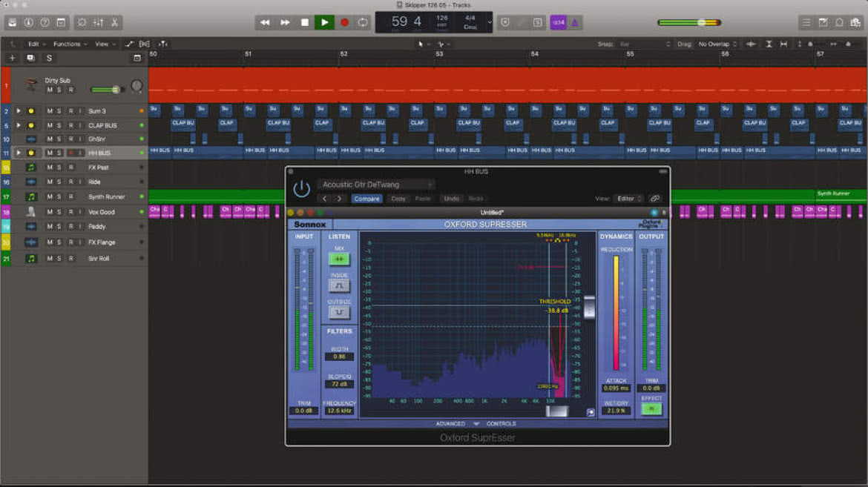
Task: Open the Note Pads icon
Action: (x=823, y=23)
